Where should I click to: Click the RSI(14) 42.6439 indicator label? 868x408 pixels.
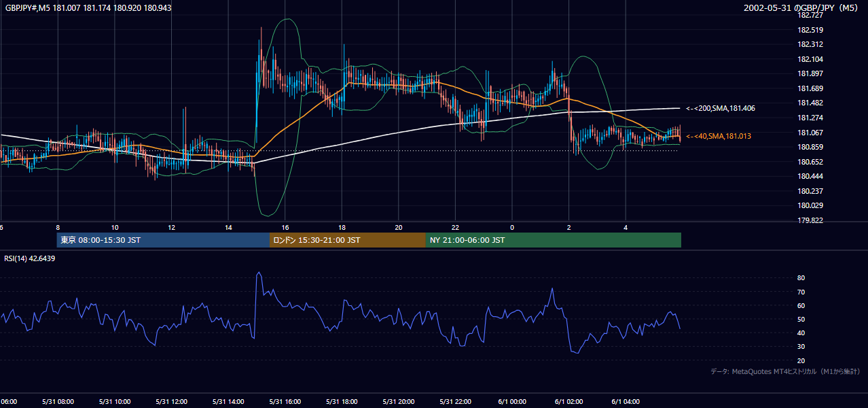click(x=30, y=258)
